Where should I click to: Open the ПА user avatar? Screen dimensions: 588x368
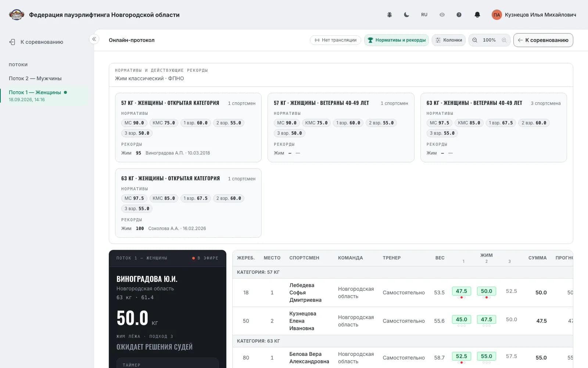[x=497, y=15]
